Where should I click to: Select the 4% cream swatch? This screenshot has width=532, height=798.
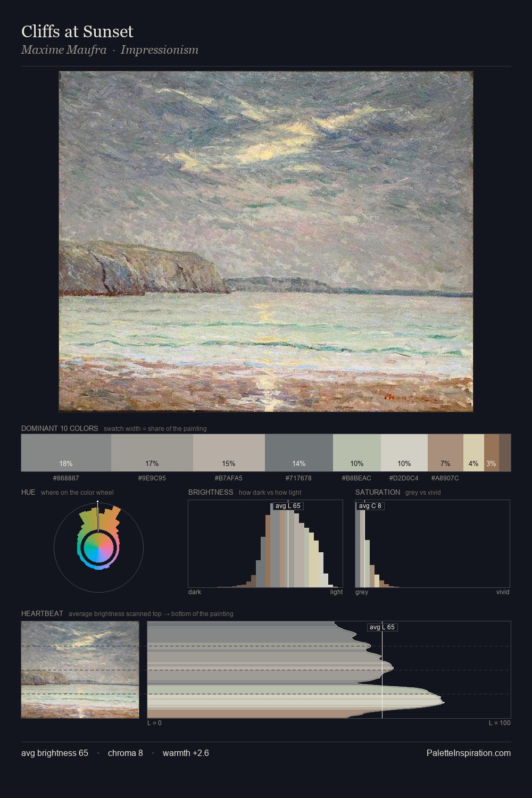pyautogui.click(x=473, y=453)
